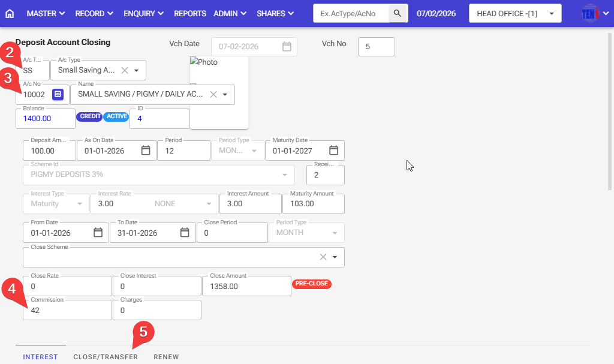
Task: Click the Ex.AcType/AcNo search box
Action: (x=351, y=13)
